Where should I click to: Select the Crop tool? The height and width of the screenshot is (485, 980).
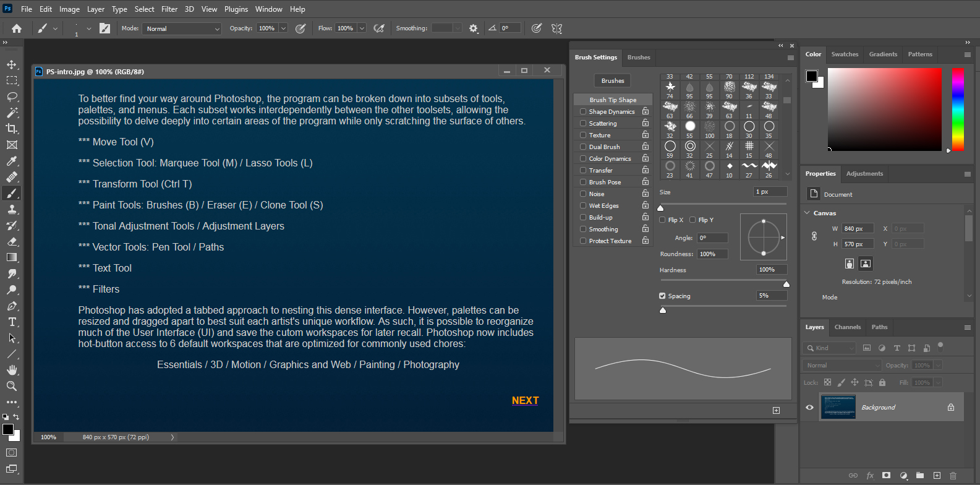(x=12, y=129)
